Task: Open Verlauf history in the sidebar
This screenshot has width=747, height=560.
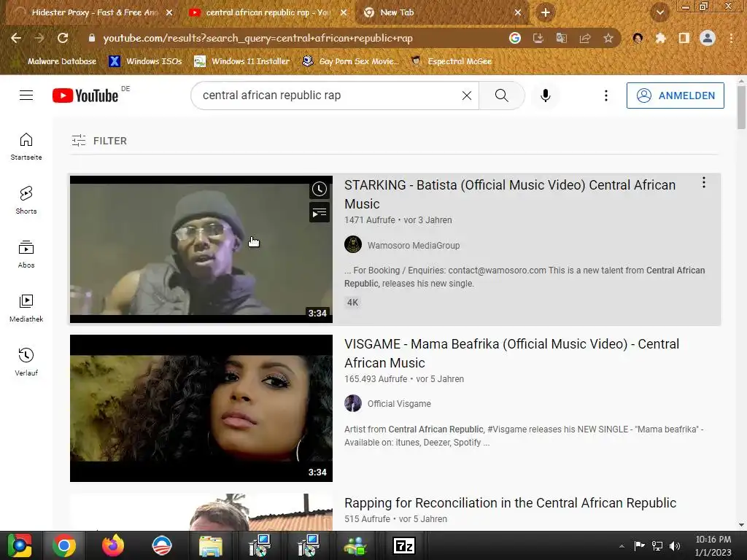Action: point(26,362)
